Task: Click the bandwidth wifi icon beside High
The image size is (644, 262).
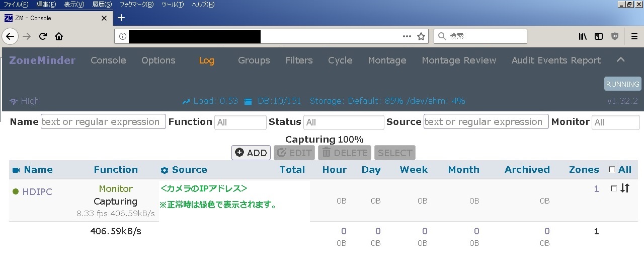Action: pyautogui.click(x=14, y=101)
